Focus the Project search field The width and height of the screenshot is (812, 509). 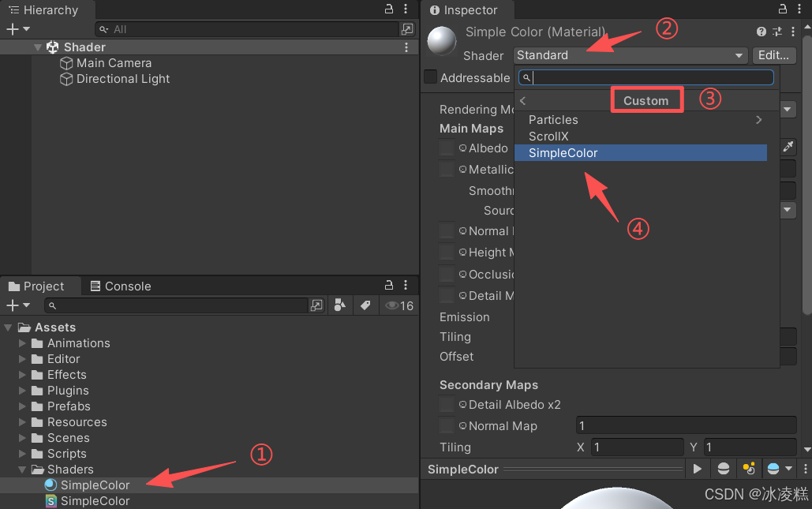[x=177, y=305]
